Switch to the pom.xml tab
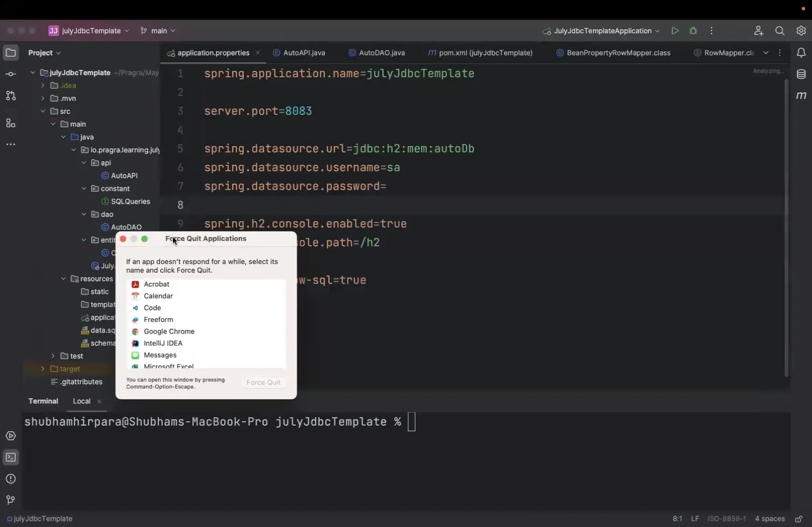 click(x=480, y=53)
